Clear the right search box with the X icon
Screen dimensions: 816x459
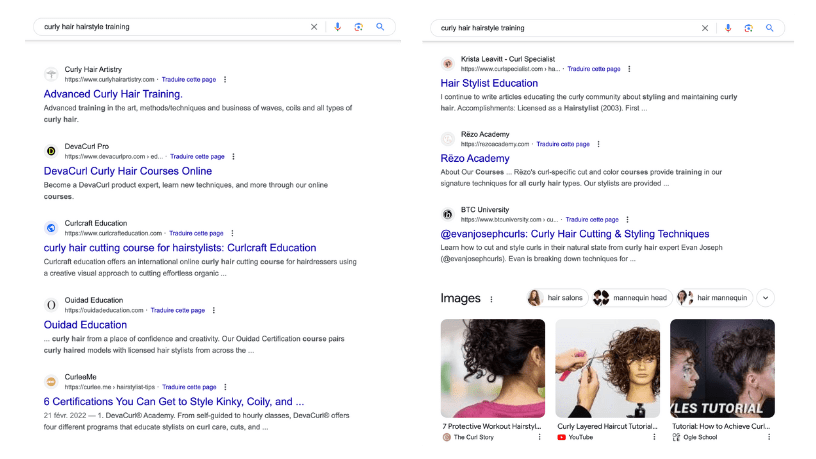(705, 28)
